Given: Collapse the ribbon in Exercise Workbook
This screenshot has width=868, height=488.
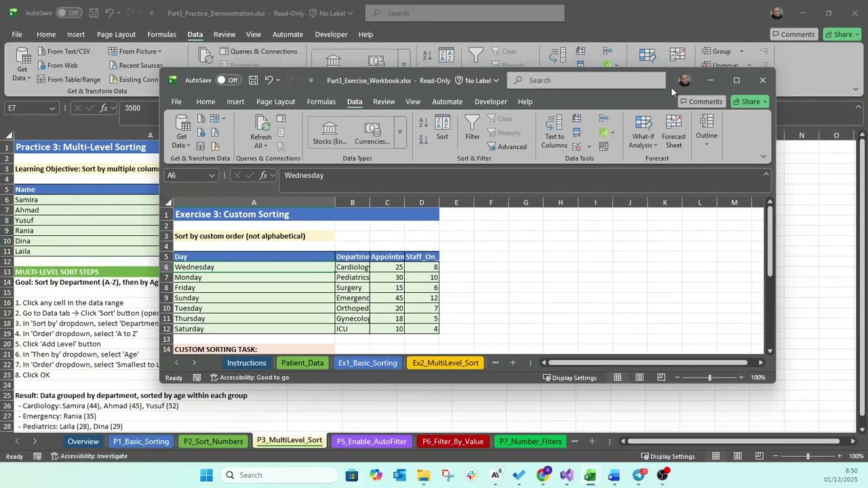Looking at the screenshot, I should pos(764,157).
